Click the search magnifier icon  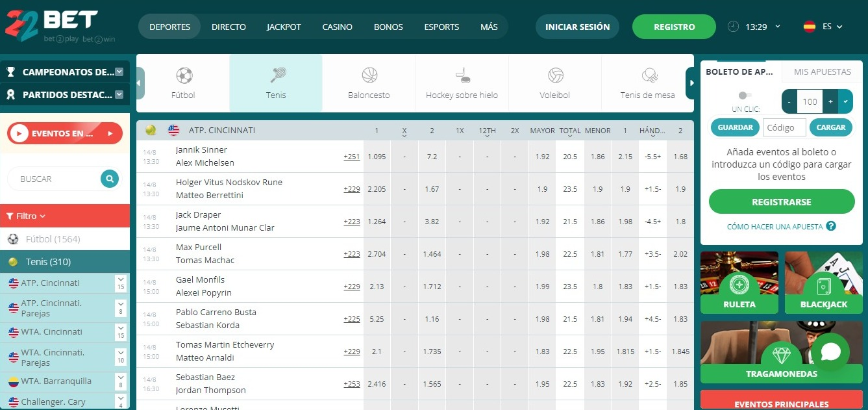pyautogui.click(x=110, y=179)
